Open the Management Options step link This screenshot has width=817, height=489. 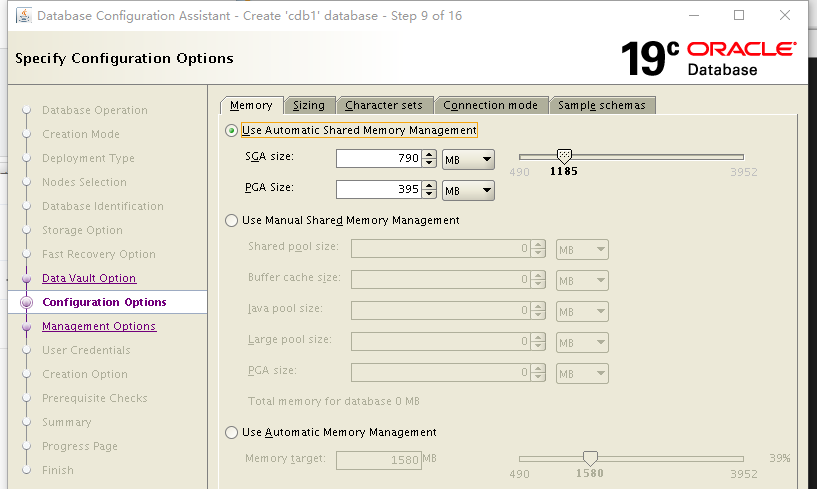pos(99,326)
